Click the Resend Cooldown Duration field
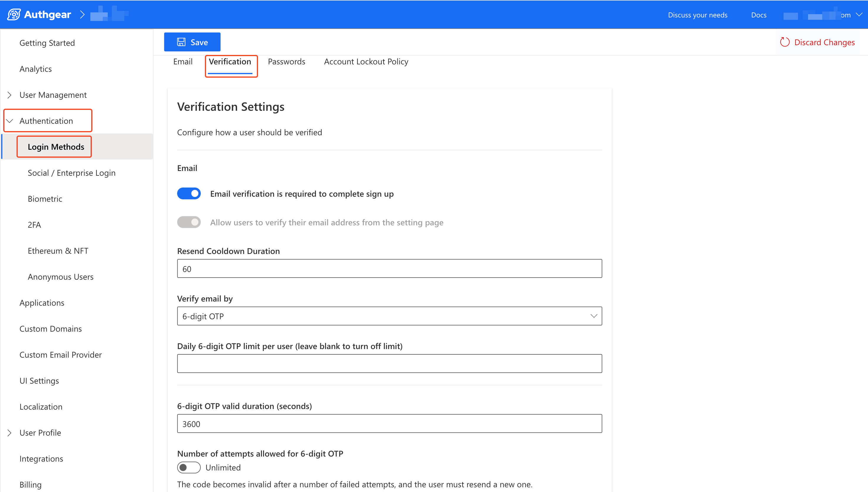 click(389, 269)
